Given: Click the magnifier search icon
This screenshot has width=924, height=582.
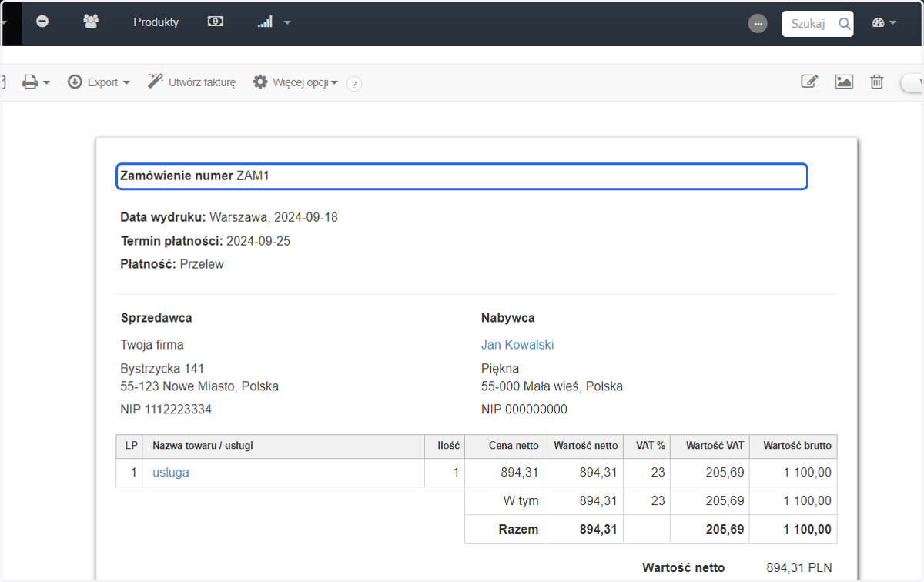Looking at the screenshot, I should point(845,24).
